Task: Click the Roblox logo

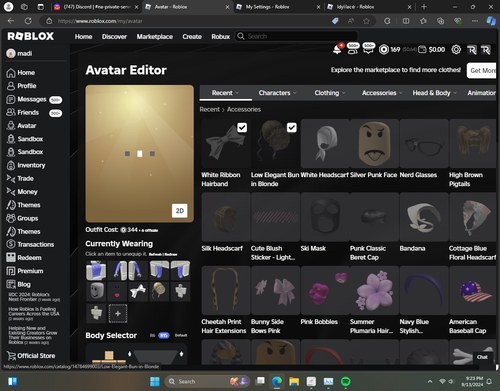Action: tap(31, 36)
